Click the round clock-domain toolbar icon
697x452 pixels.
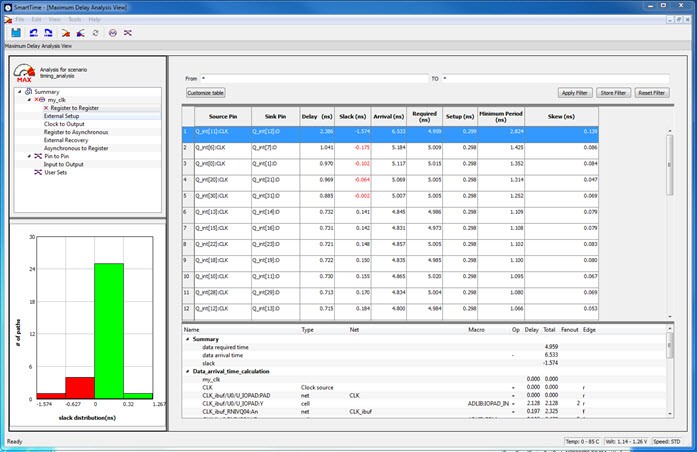tap(112, 32)
